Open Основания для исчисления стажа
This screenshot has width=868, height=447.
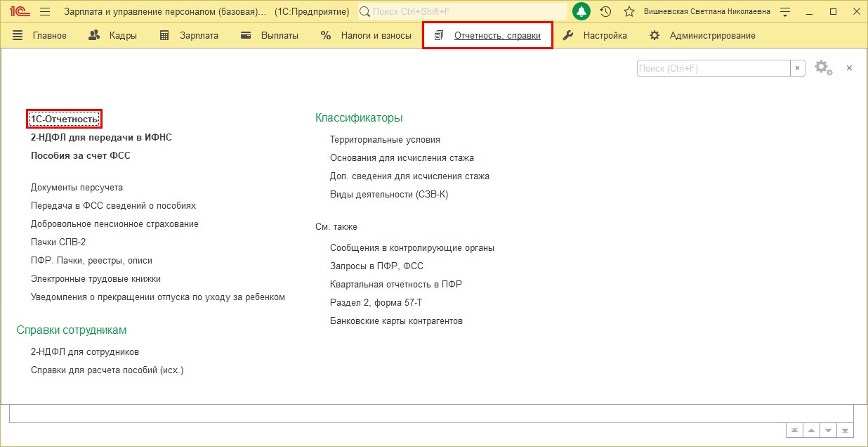coord(402,158)
